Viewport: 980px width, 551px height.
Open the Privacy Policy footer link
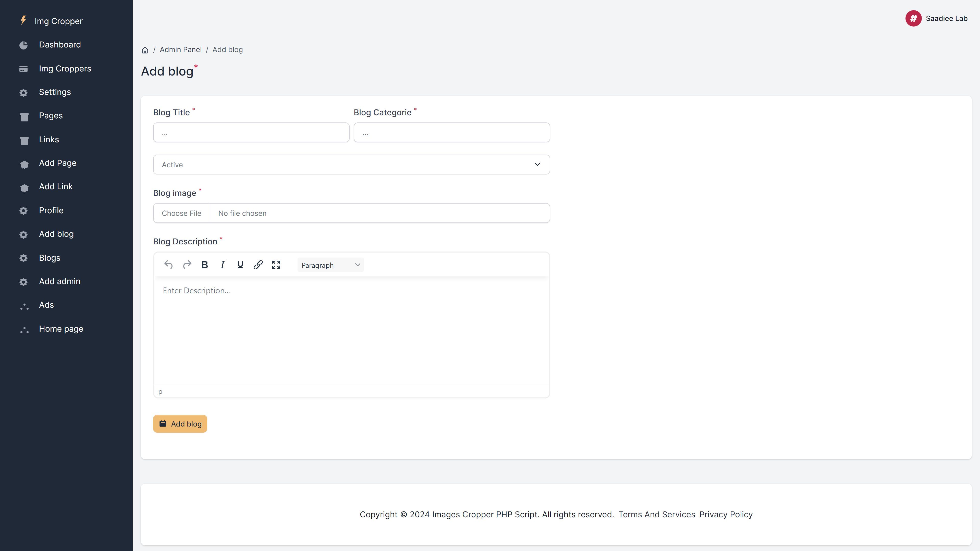pos(726,515)
